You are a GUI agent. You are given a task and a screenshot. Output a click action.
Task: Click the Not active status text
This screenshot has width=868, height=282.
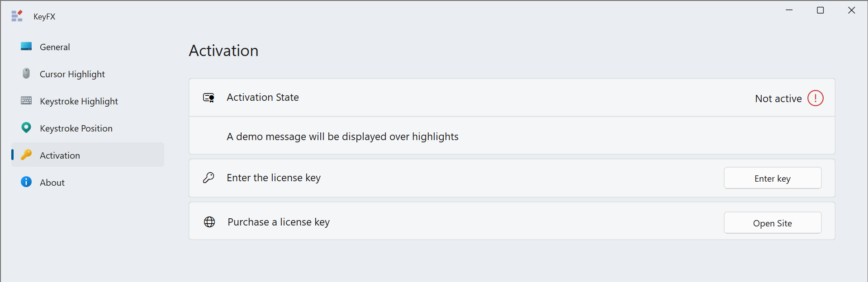tap(778, 99)
